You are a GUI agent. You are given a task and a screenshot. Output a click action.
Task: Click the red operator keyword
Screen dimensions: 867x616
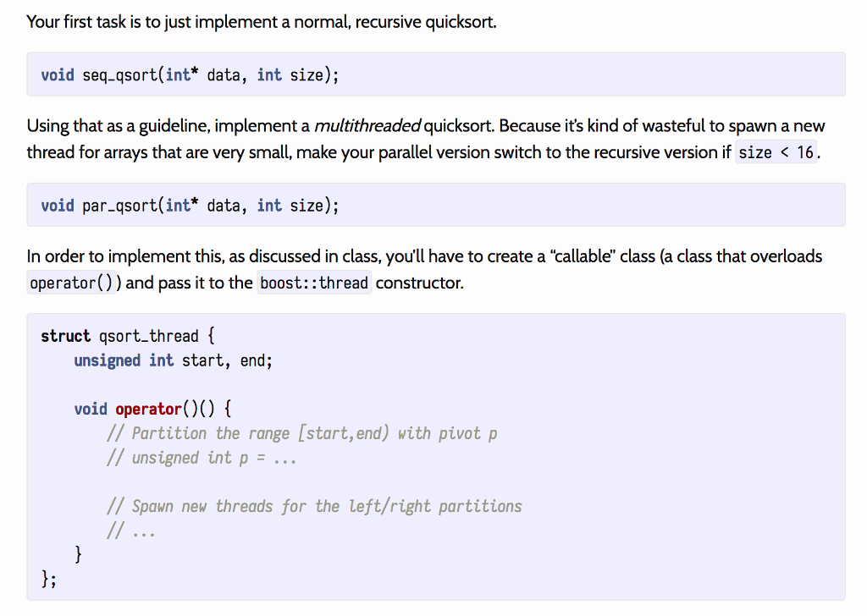149,409
